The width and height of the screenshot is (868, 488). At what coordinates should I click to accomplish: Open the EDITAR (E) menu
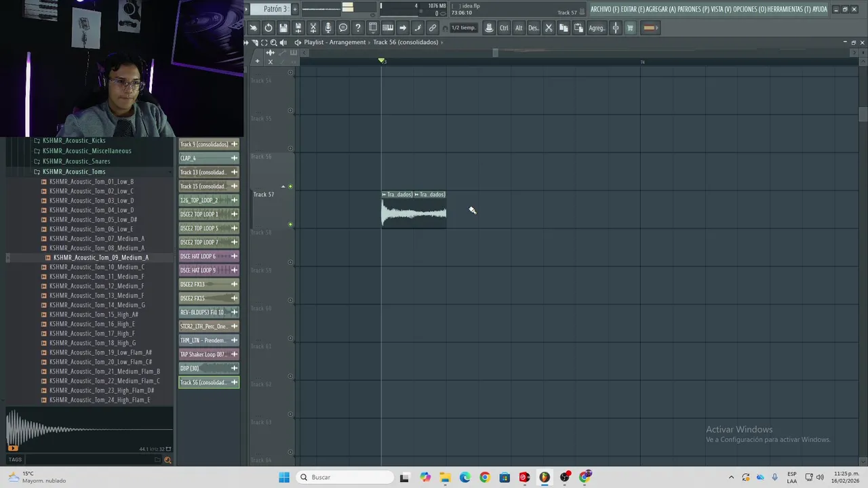pyautogui.click(x=633, y=9)
